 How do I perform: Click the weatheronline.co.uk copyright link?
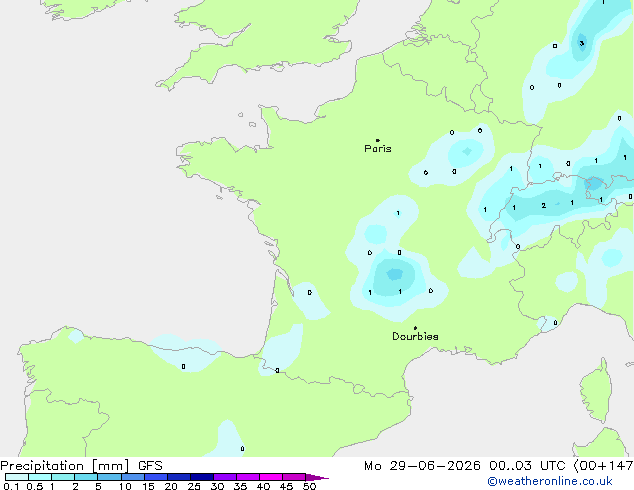(550, 481)
